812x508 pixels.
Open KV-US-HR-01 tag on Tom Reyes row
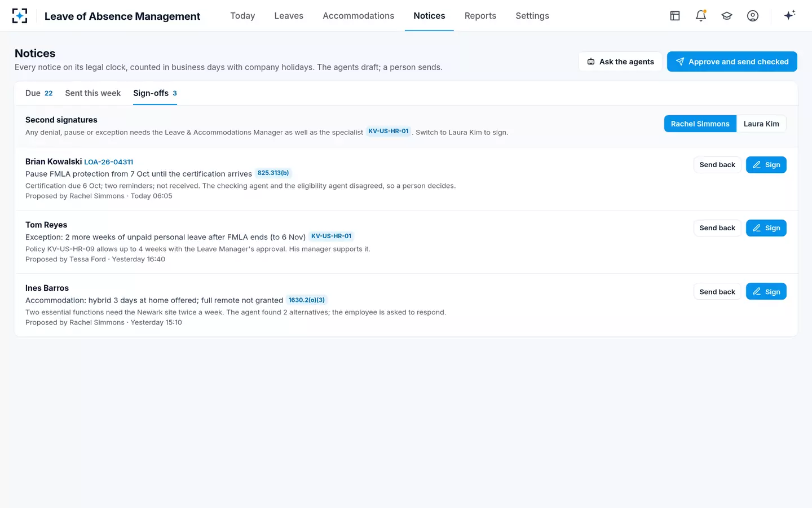tap(332, 236)
